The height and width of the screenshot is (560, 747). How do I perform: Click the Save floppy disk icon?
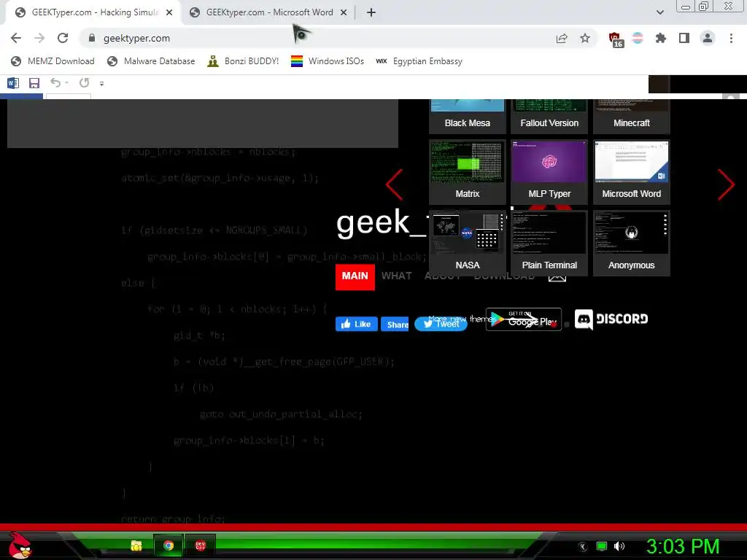click(34, 83)
